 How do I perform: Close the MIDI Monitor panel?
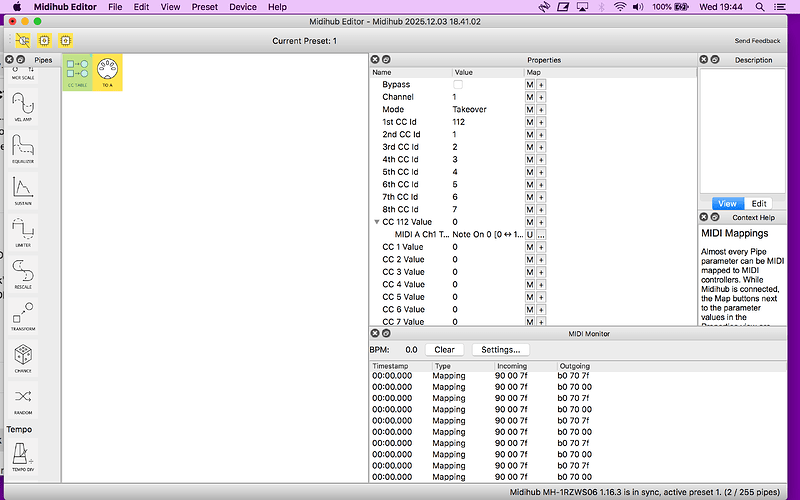coord(375,333)
